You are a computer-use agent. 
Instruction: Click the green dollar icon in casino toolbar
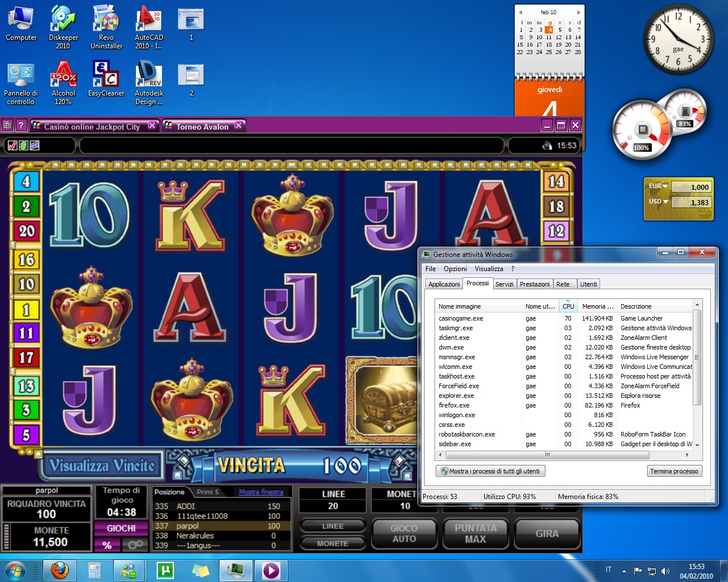coord(23,145)
